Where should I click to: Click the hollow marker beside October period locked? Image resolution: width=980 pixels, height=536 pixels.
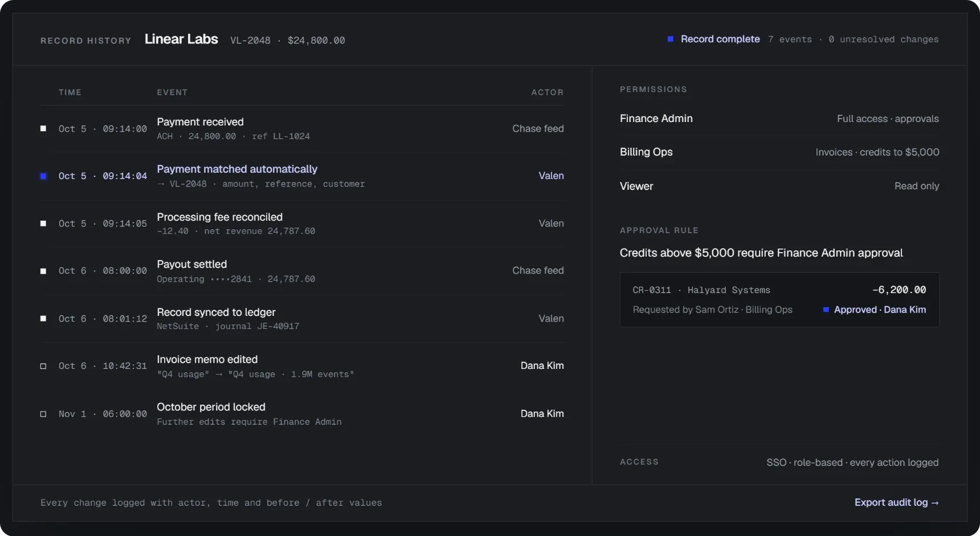pyautogui.click(x=43, y=414)
